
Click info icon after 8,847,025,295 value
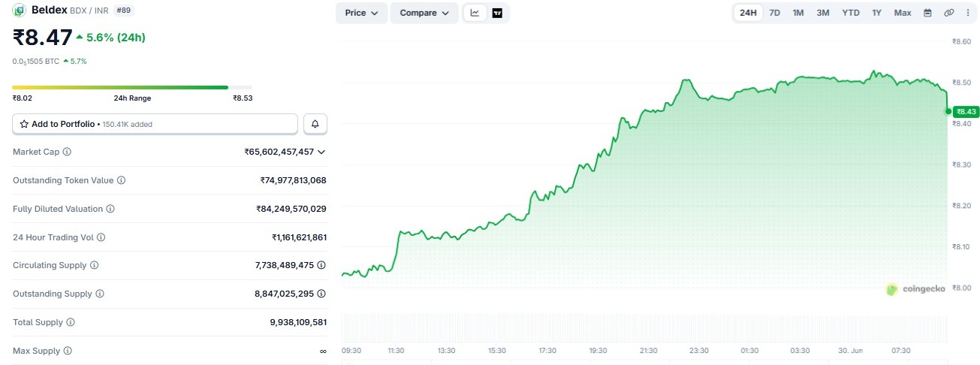click(321, 294)
